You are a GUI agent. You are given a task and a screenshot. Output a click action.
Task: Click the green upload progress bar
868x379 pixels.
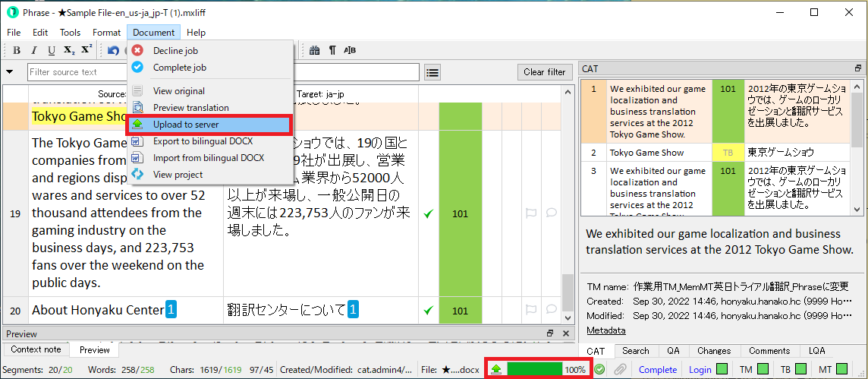536,370
